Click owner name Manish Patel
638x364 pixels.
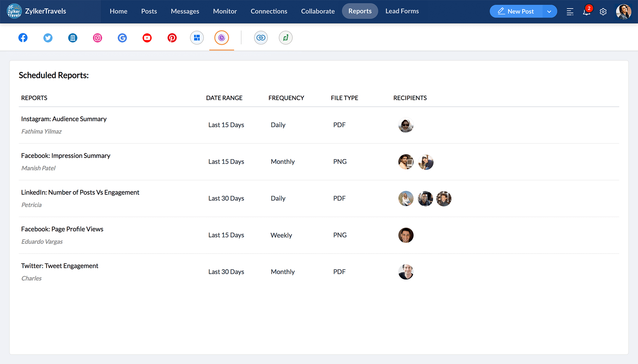tap(38, 168)
